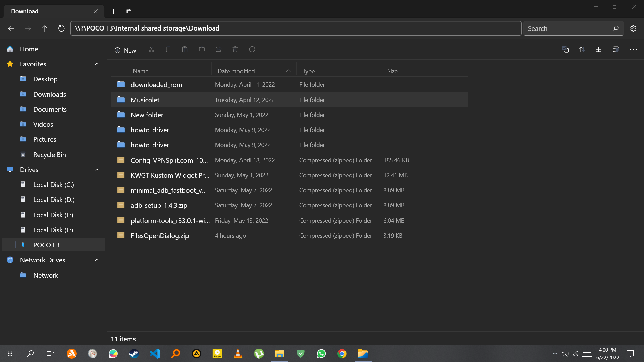Open the Sort arrows menu
Viewport: 644px width, 362px height.
(582, 50)
